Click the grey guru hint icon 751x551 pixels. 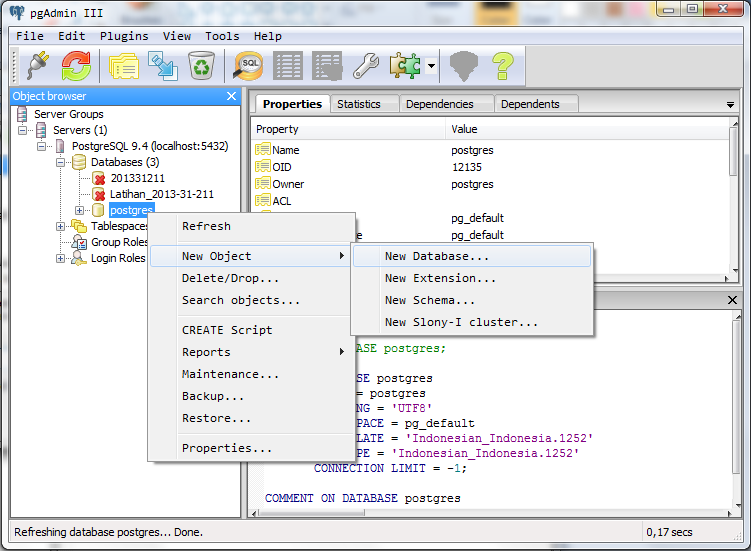(464, 66)
